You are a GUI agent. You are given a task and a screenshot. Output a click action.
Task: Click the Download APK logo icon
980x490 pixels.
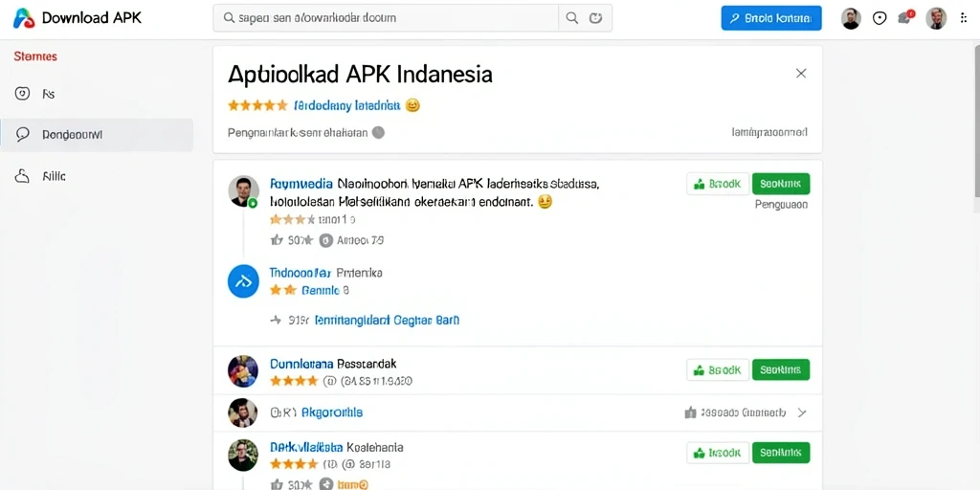[x=24, y=18]
